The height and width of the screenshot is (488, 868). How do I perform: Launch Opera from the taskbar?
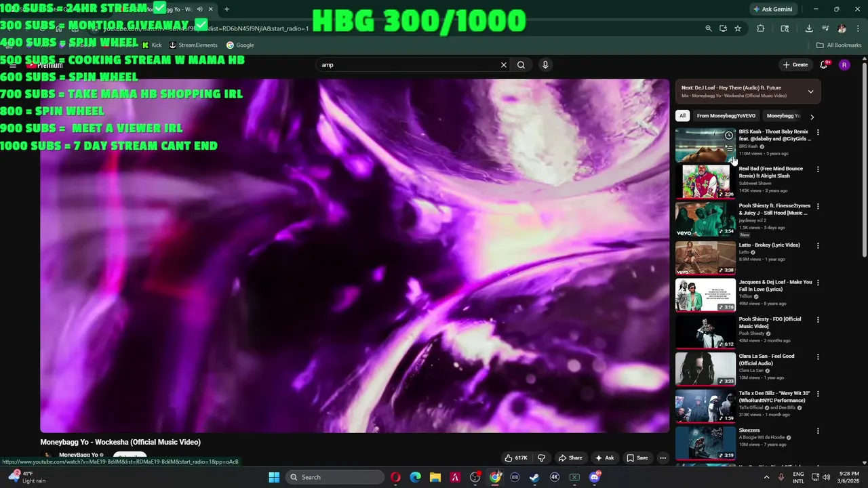coord(395,477)
